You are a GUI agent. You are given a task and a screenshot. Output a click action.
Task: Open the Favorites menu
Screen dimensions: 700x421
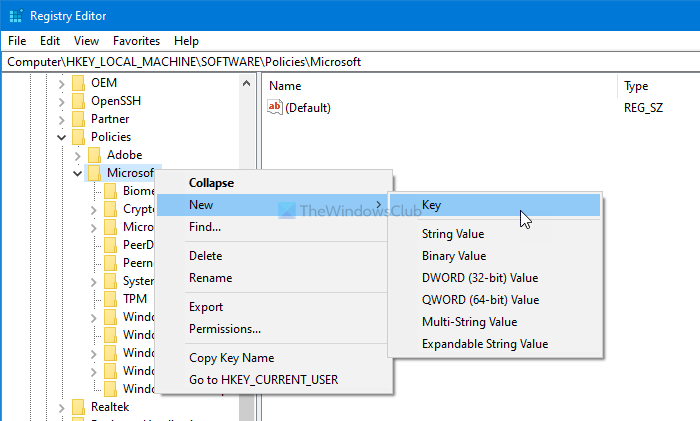(x=136, y=41)
